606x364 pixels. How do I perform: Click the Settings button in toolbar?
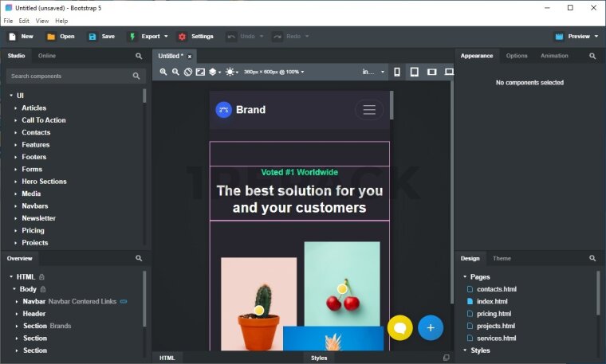(x=195, y=37)
